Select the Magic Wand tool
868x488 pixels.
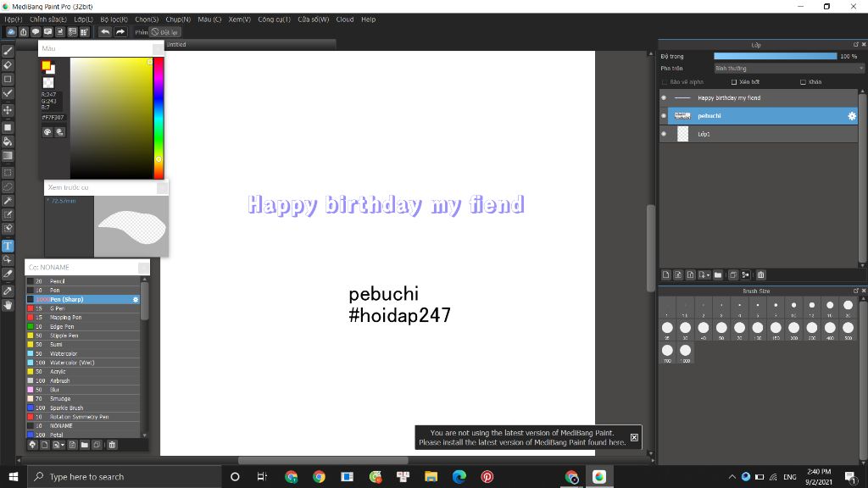(x=8, y=201)
